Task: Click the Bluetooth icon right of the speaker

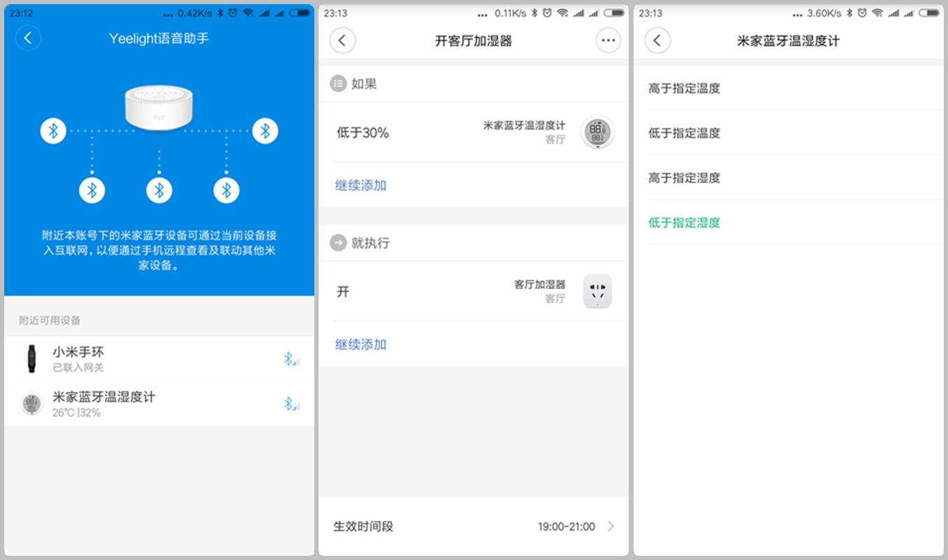Action: [x=265, y=131]
